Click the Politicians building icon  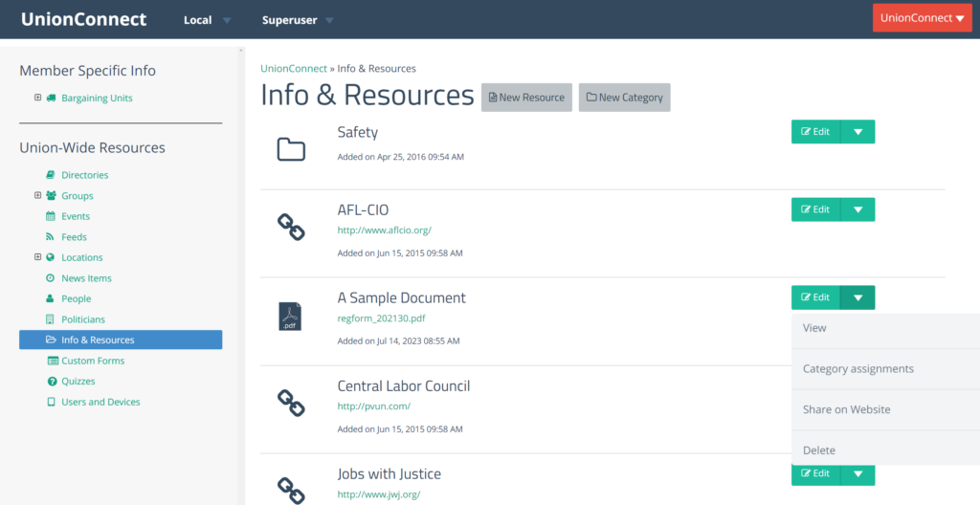coord(51,319)
